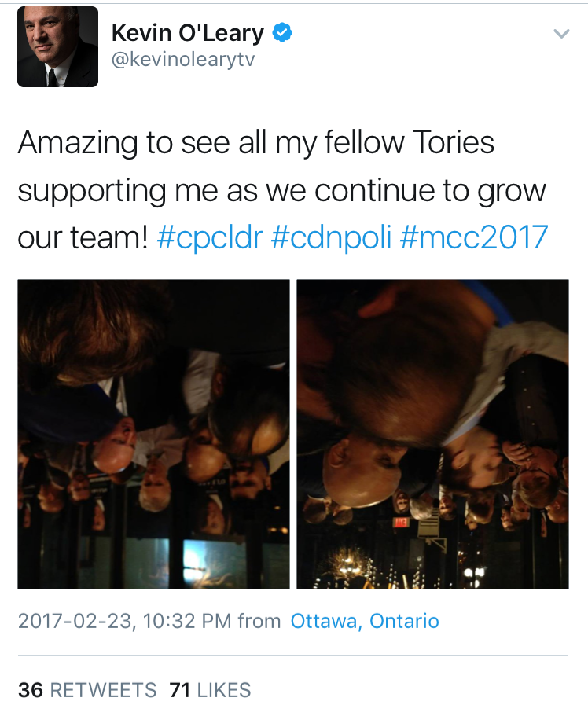
Task: Open the Kevin O'Leary display name
Action: click(187, 33)
